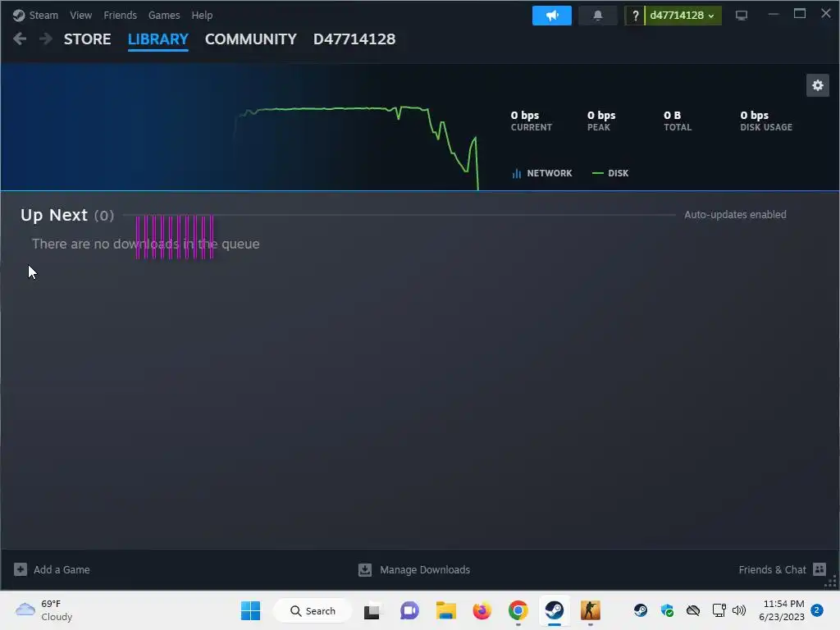Open the Windows Start menu
The width and height of the screenshot is (840, 630).
(251, 610)
